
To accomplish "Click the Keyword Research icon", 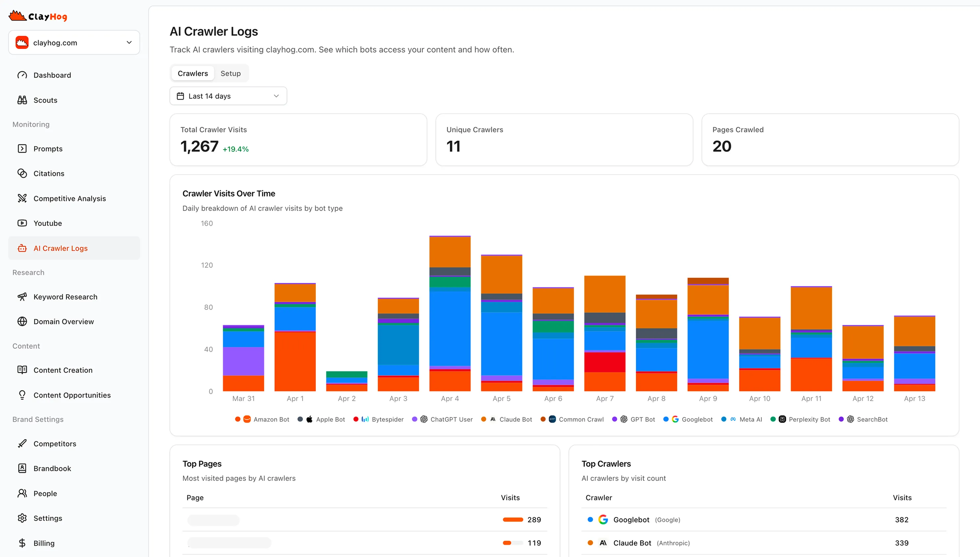I will [x=22, y=296].
